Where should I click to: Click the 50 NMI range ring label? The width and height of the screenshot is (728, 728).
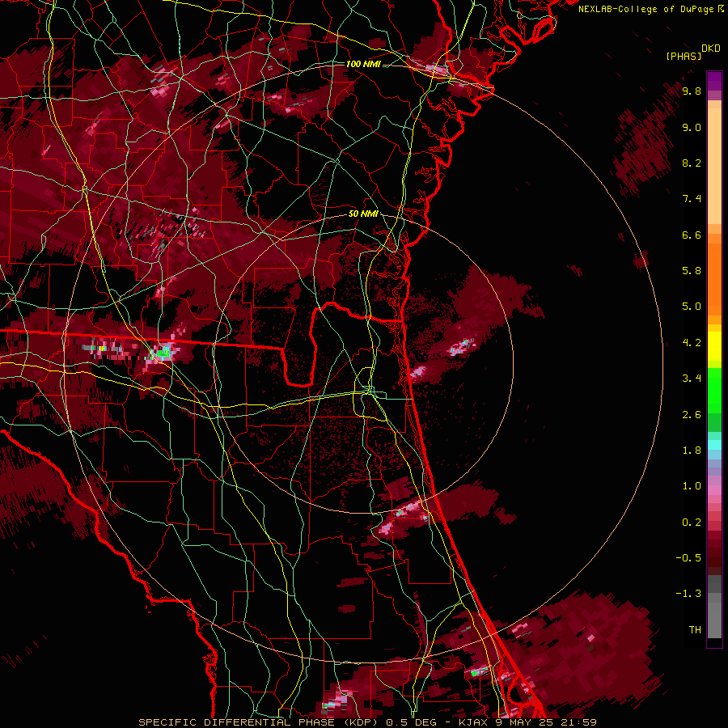pyautogui.click(x=363, y=214)
